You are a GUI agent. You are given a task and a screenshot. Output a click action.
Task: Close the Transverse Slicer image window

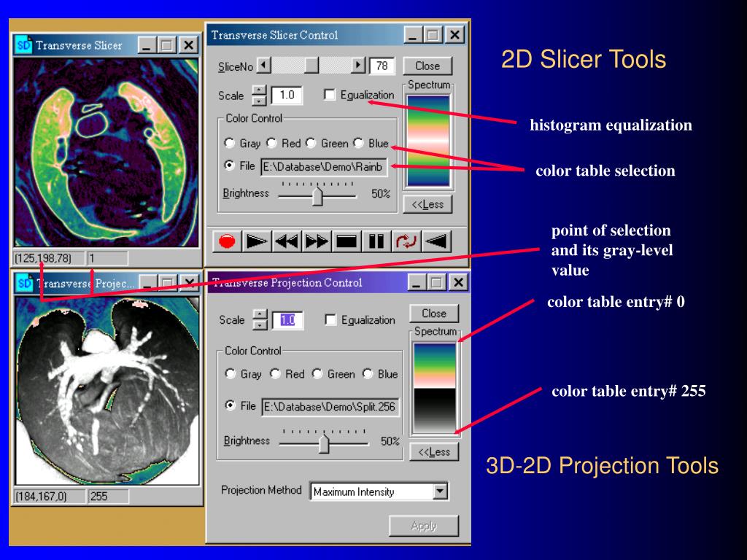[189, 45]
